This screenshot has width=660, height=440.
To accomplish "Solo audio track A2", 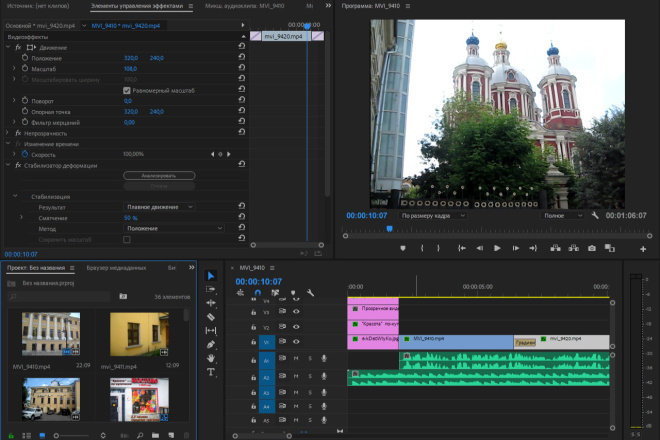I will pos(310,376).
